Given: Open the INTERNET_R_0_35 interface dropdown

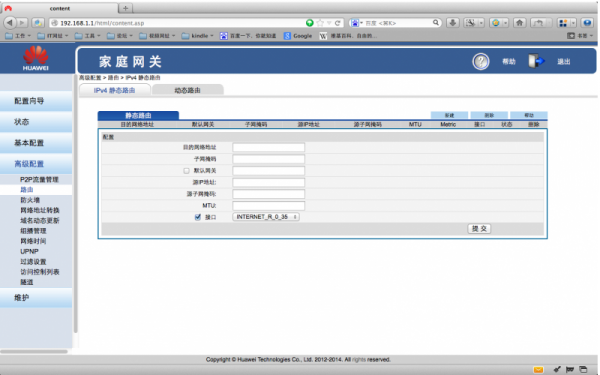Looking at the screenshot, I should [266, 217].
